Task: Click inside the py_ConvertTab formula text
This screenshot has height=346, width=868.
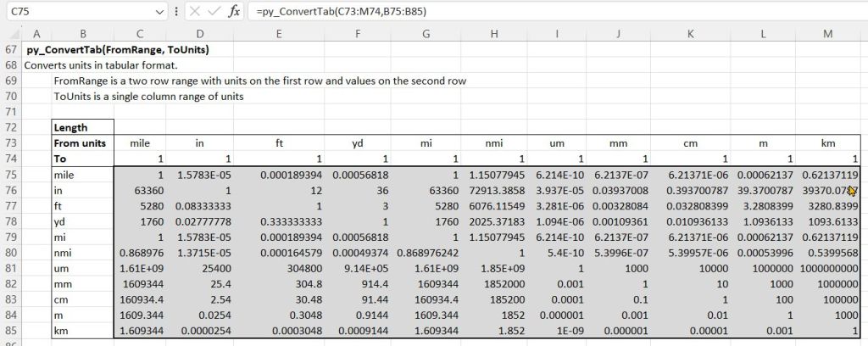Action: (341, 13)
